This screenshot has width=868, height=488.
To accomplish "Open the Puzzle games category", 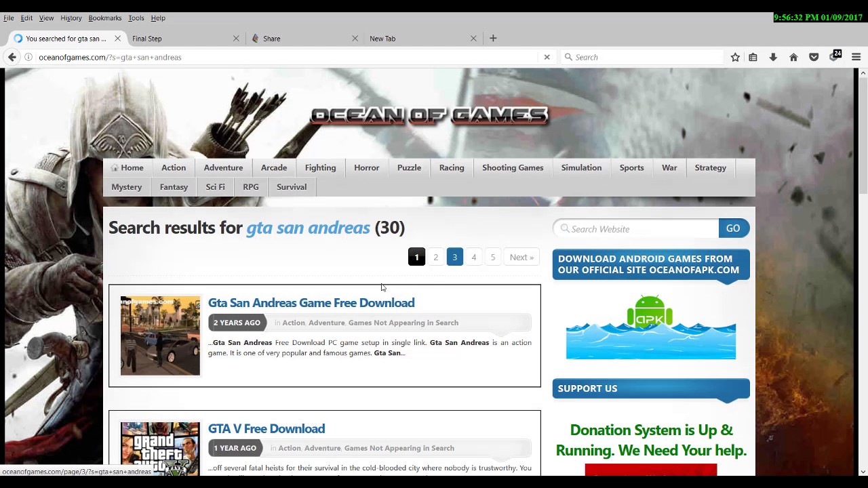I will [409, 168].
